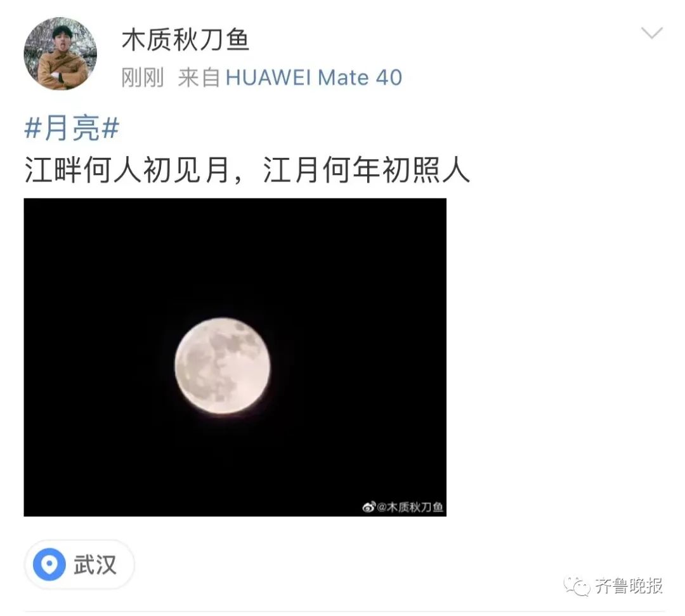The image size is (685, 616).
Task: Open the #月亮# hashtag topic
Action: point(72,128)
